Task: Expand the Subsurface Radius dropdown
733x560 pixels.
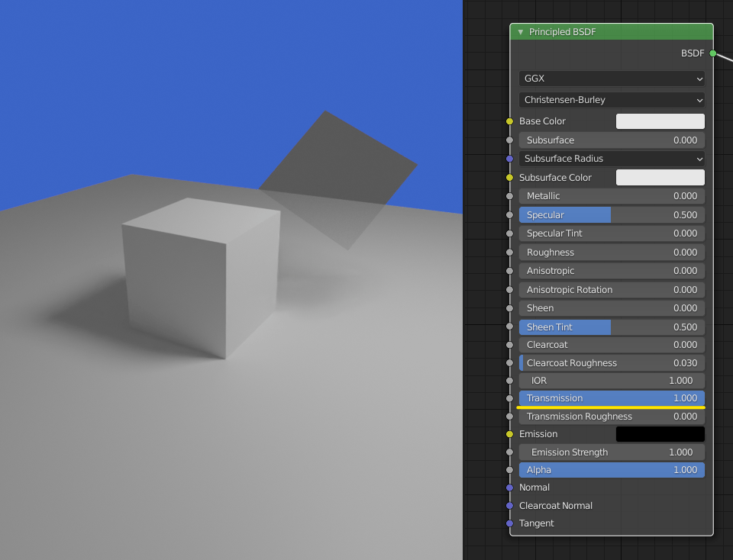Action: 611,159
